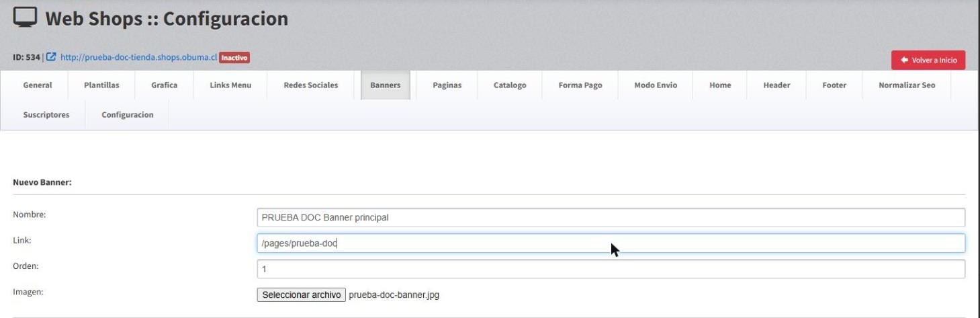Switch to the Paginas tab
Screen dimensions: 980x318
click(447, 85)
